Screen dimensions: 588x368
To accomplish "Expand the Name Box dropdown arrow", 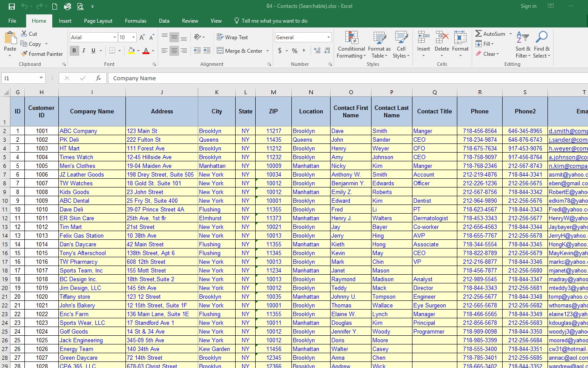I will [x=41, y=78].
